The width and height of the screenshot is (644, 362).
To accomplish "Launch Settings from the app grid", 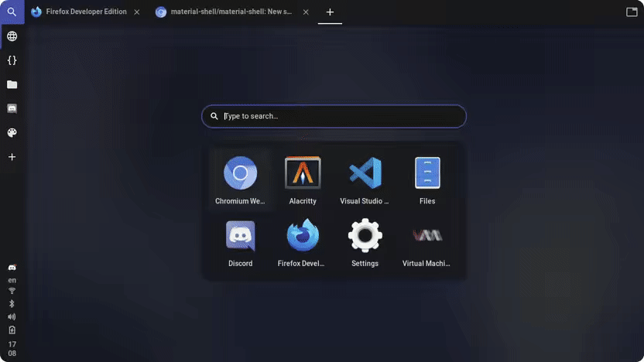I will (x=365, y=243).
